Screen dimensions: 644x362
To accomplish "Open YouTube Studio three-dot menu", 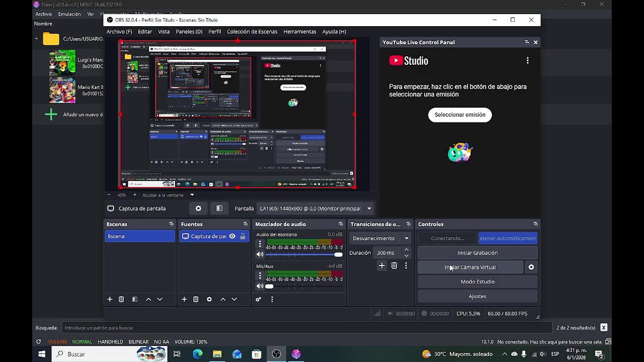I will click(527, 60).
